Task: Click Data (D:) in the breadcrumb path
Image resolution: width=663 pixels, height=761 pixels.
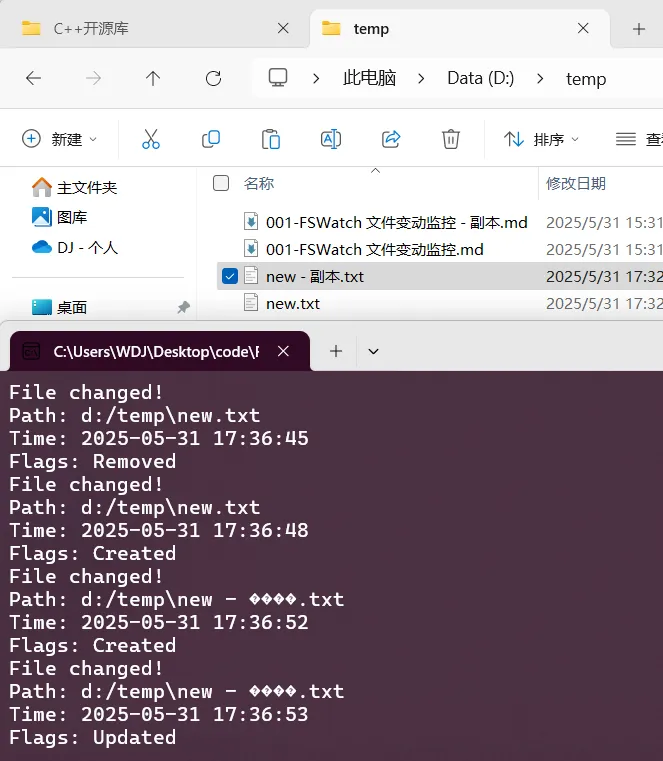Action: coord(481,78)
